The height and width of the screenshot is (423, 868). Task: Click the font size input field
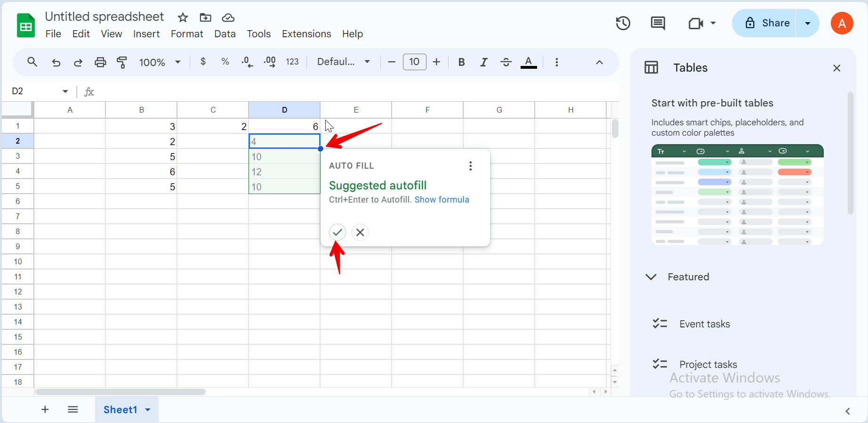tap(414, 62)
